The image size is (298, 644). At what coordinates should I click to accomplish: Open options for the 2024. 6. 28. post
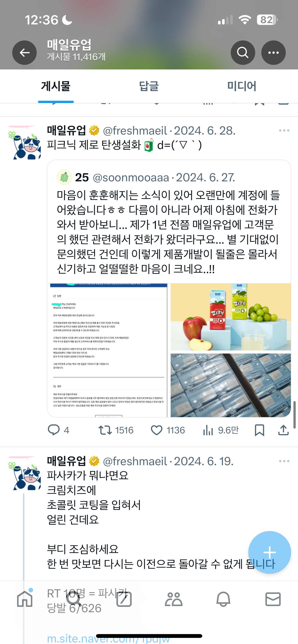point(284,130)
